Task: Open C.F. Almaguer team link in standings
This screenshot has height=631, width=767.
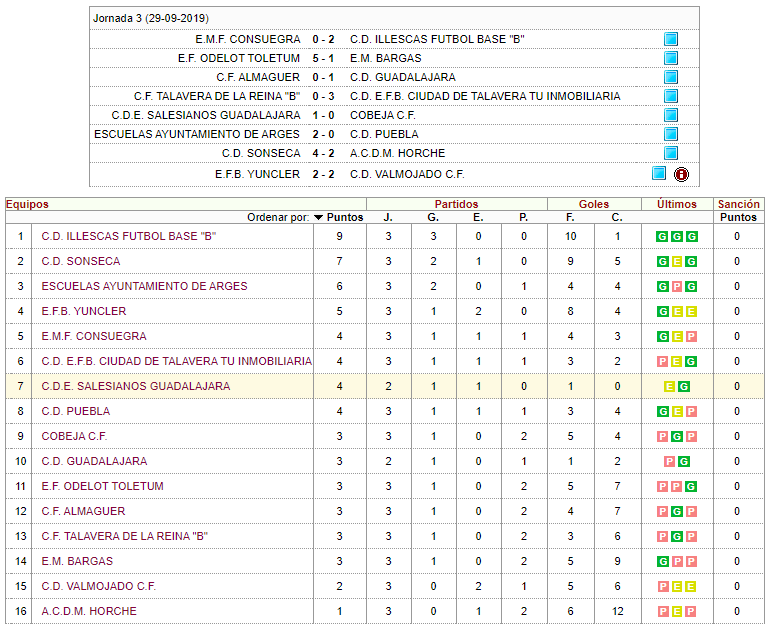Action: coord(83,511)
